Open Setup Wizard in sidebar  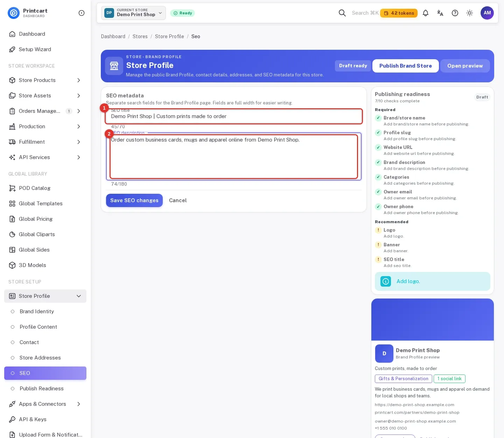coord(45,49)
